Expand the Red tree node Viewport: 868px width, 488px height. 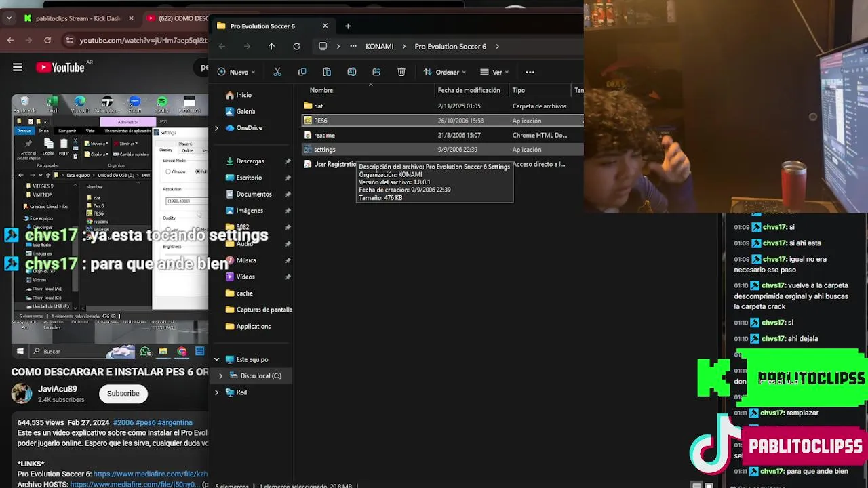click(216, 392)
